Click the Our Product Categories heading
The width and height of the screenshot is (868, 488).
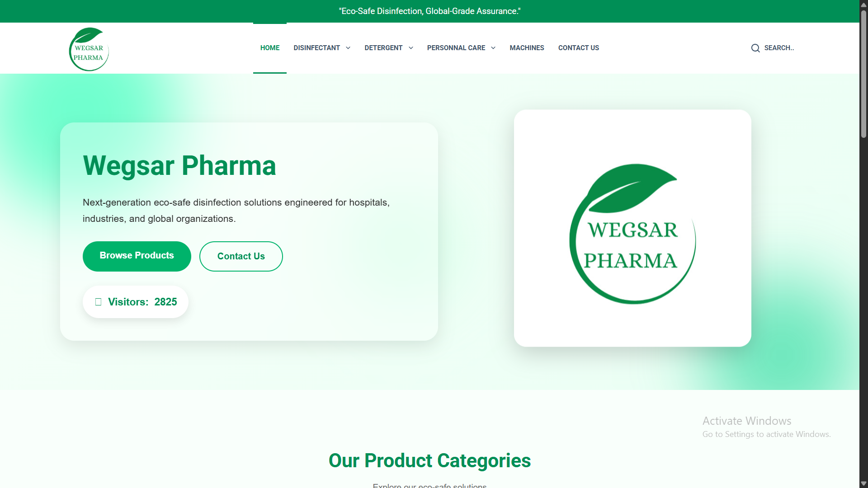(x=429, y=461)
